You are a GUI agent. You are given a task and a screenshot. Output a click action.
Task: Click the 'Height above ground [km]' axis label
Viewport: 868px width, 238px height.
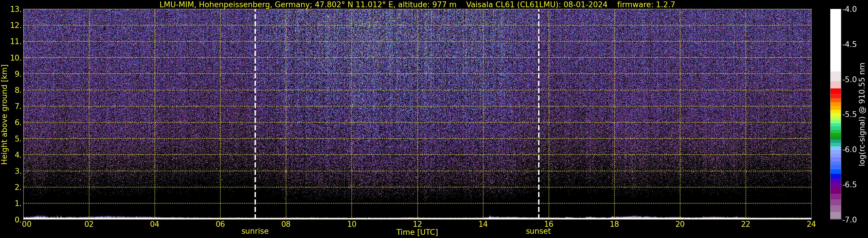(4, 115)
